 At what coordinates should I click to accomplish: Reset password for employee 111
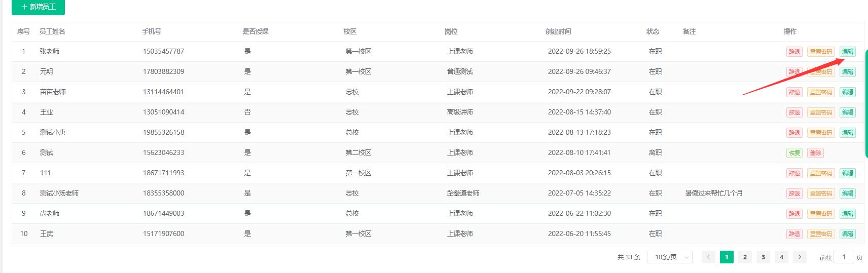820,173
